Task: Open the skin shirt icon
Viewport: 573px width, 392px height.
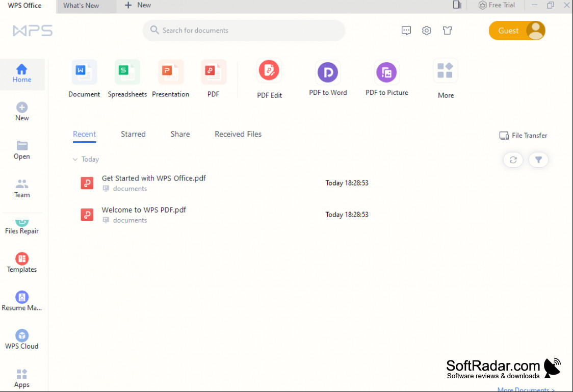Action: click(447, 30)
